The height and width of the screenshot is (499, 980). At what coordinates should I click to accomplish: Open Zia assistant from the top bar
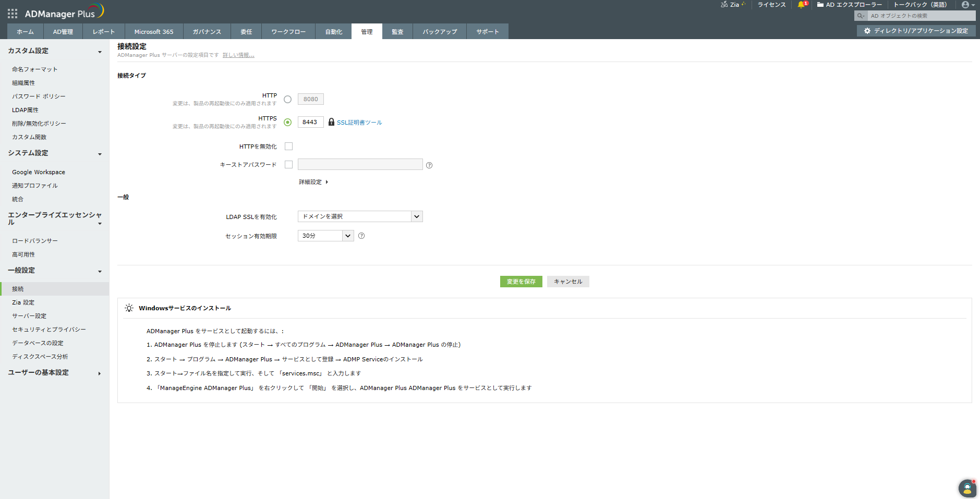coord(733,5)
